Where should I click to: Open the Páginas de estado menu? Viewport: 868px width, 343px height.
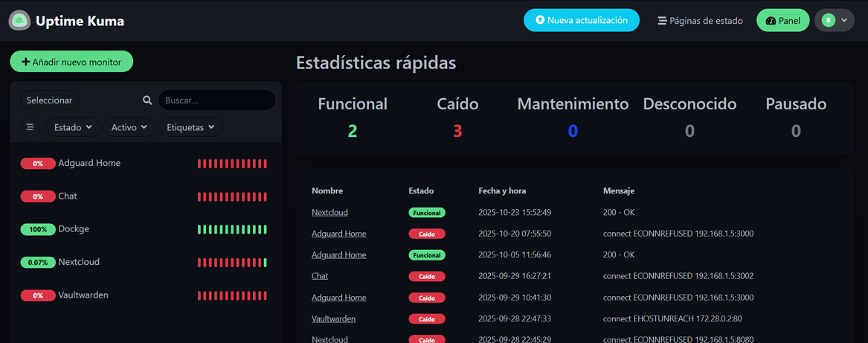pyautogui.click(x=700, y=21)
